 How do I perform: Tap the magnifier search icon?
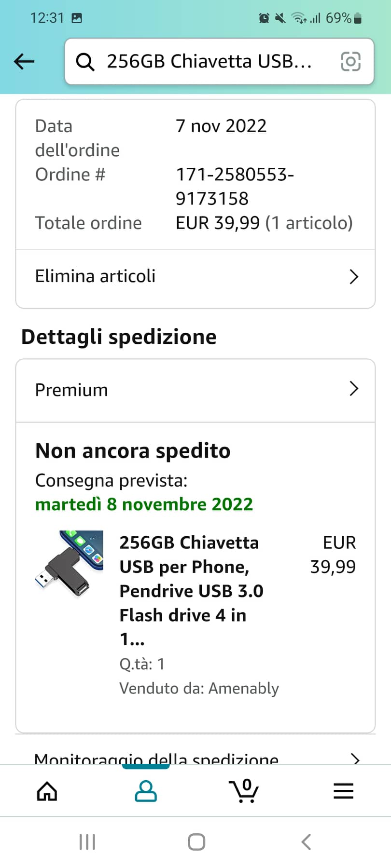pyautogui.click(x=85, y=62)
